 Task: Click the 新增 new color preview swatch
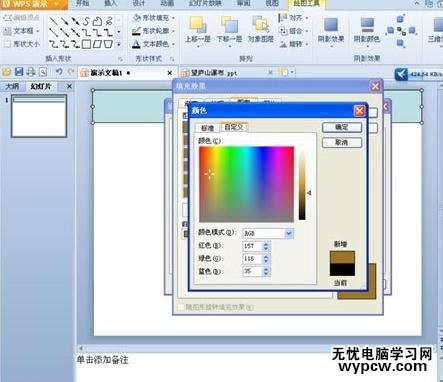click(342, 257)
